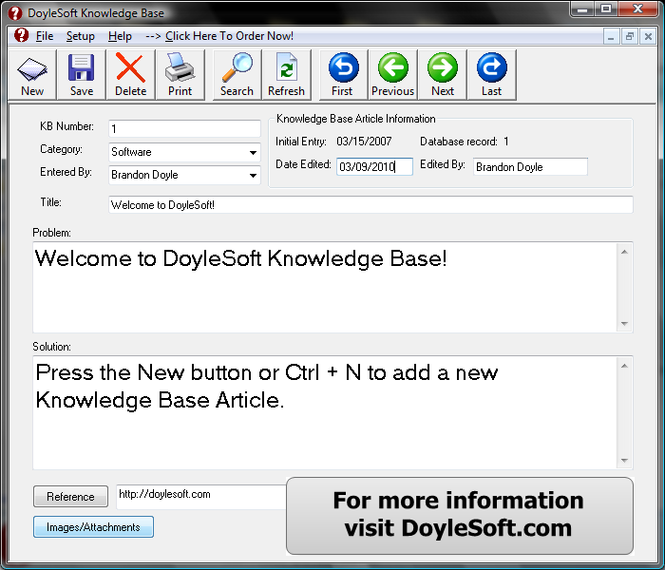Maximize the DoyleSoft Knowledge Base window

606,9
